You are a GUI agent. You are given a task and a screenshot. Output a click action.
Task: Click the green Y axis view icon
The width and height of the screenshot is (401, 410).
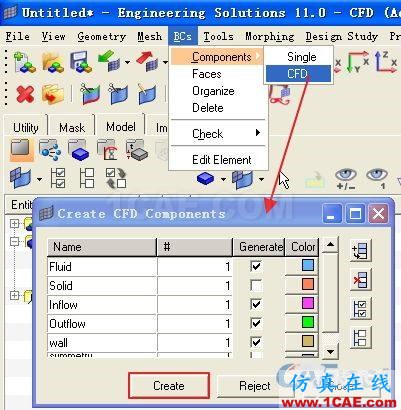(x=357, y=62)
